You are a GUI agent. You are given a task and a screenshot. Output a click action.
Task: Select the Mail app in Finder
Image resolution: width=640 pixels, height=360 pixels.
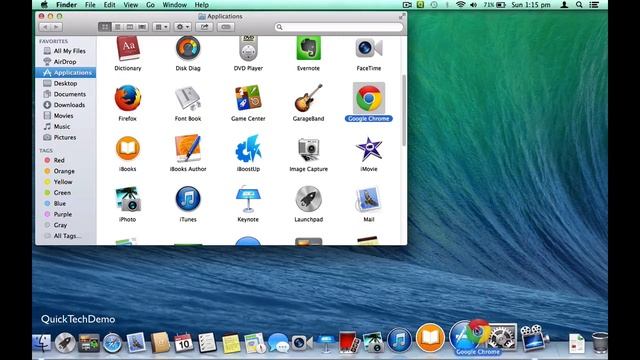(x=369, y=199)
